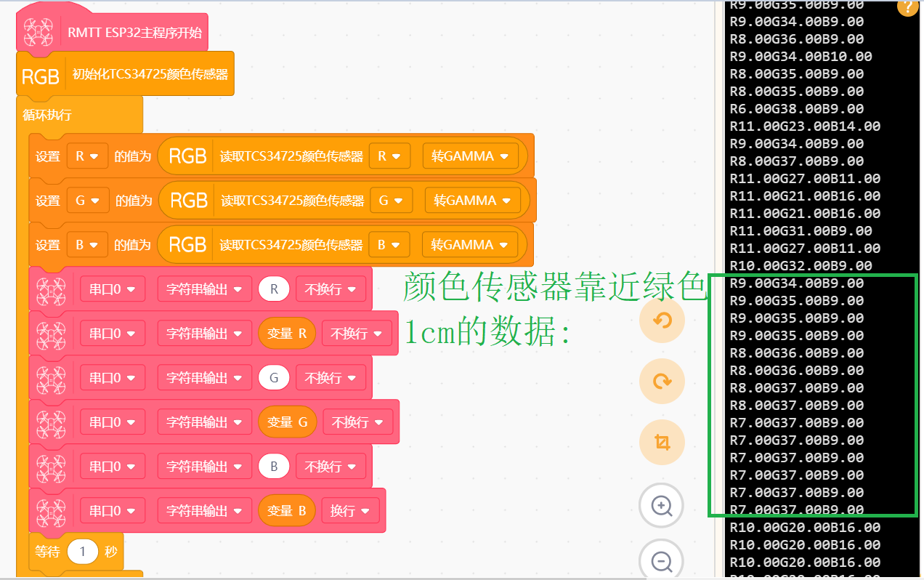924x580 pixels.
Task: Open 转GAMMA dropdown in the R row
Action: coord(470,156)
